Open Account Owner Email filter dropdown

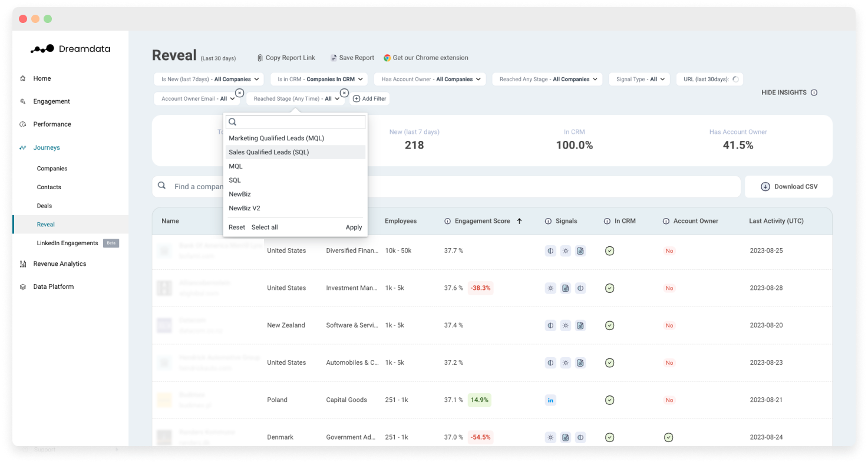tap(197, 99)
